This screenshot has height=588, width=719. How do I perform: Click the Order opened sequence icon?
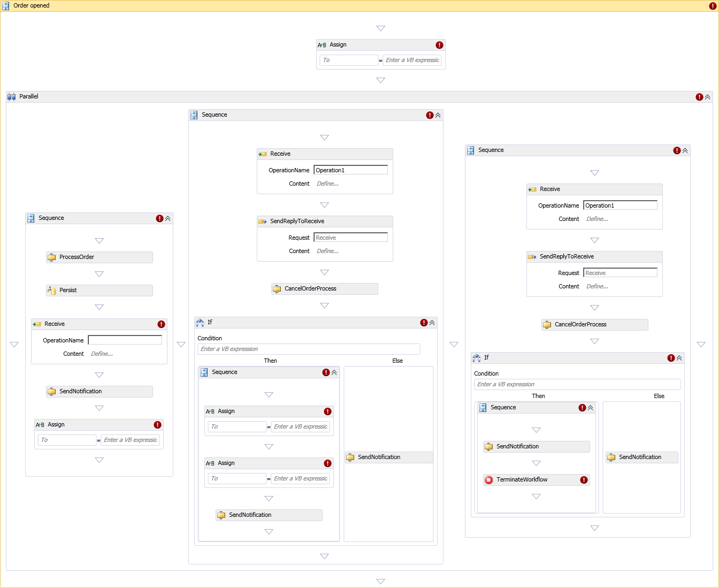click(x=6, y=6)
